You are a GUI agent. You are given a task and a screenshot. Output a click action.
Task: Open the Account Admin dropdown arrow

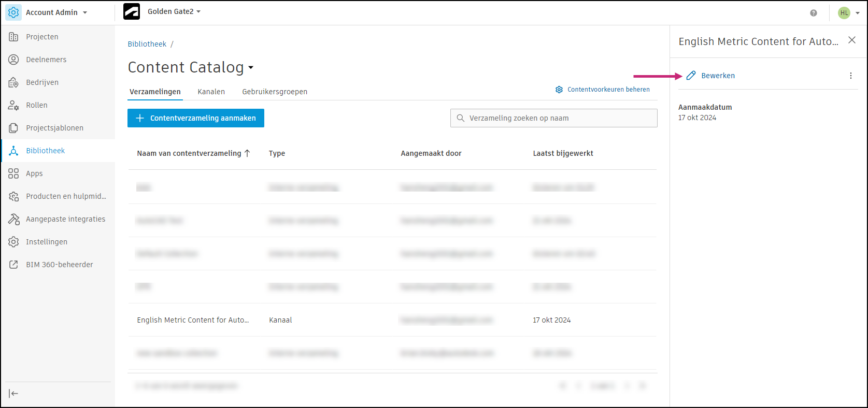click(85, 12)
